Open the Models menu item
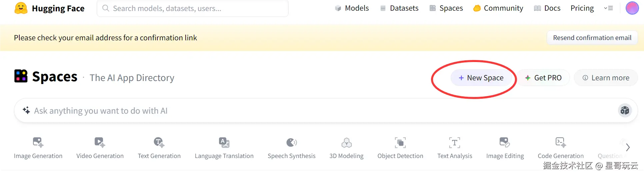Image resolution: width=644 pixels, height=176 pixels. (x=352, y=8)
